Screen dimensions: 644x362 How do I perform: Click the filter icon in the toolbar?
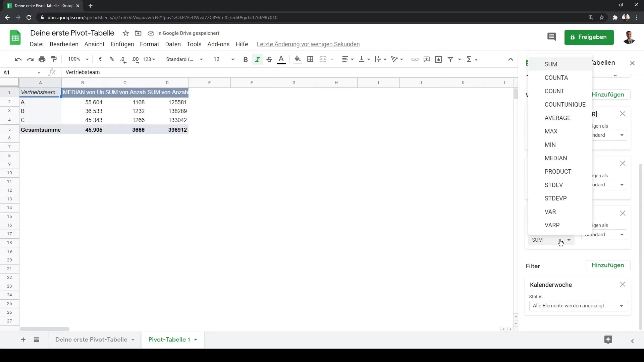coord(450,59)
